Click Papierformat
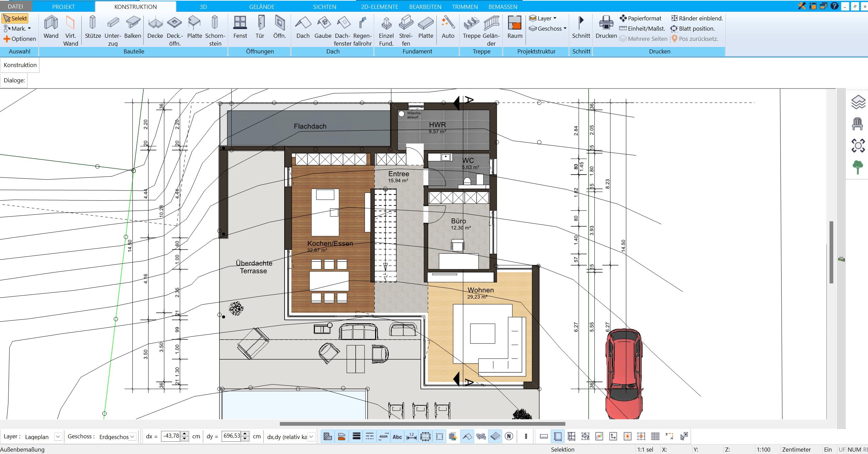 (x=641, y=18)
